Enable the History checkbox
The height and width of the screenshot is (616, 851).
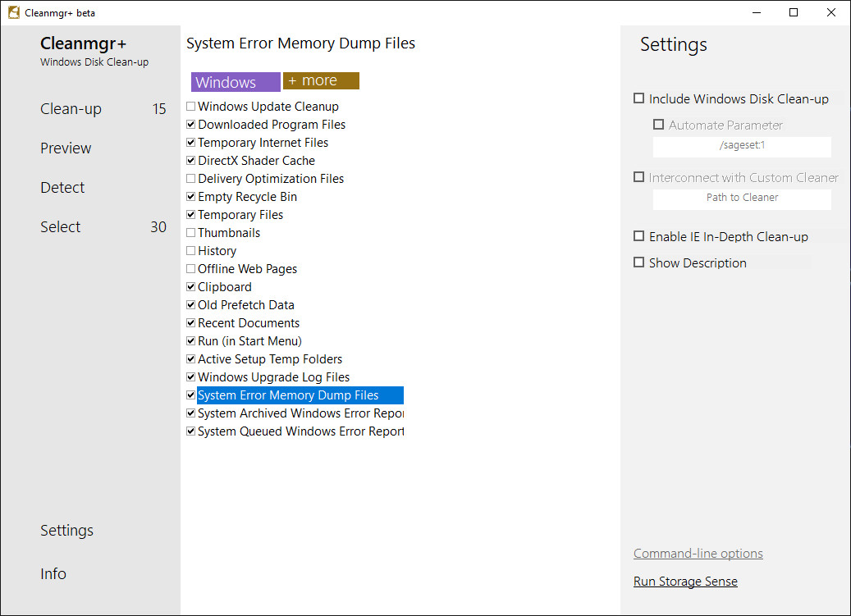coord(190,250)
